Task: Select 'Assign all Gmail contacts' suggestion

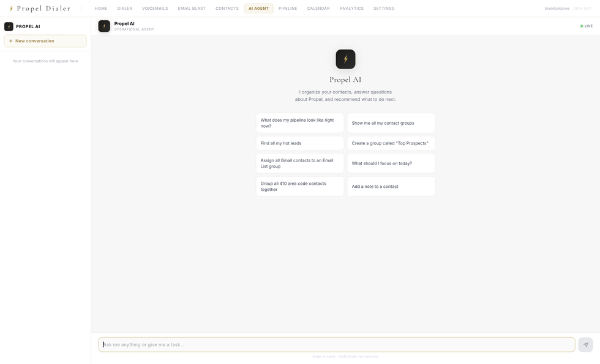Action: coord(299,163)
